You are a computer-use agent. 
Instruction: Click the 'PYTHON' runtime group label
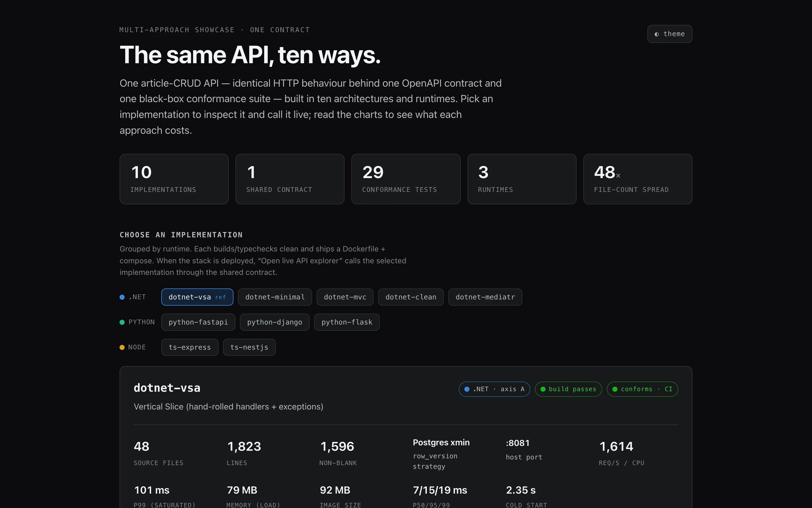[x=142, y=322]
